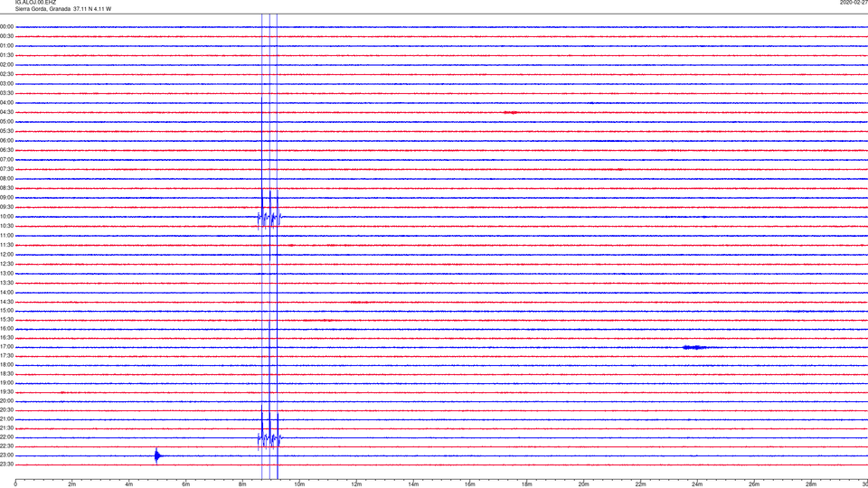Click the 09:30 trace time label
The width and height of the screenshot is (868, 488).
pyautogui.click(x=6, y=208)
